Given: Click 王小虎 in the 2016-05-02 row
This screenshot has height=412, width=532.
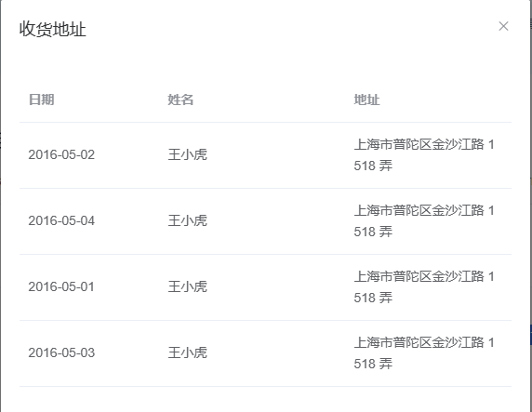Looking at the screenshot, I should point(187,154).
